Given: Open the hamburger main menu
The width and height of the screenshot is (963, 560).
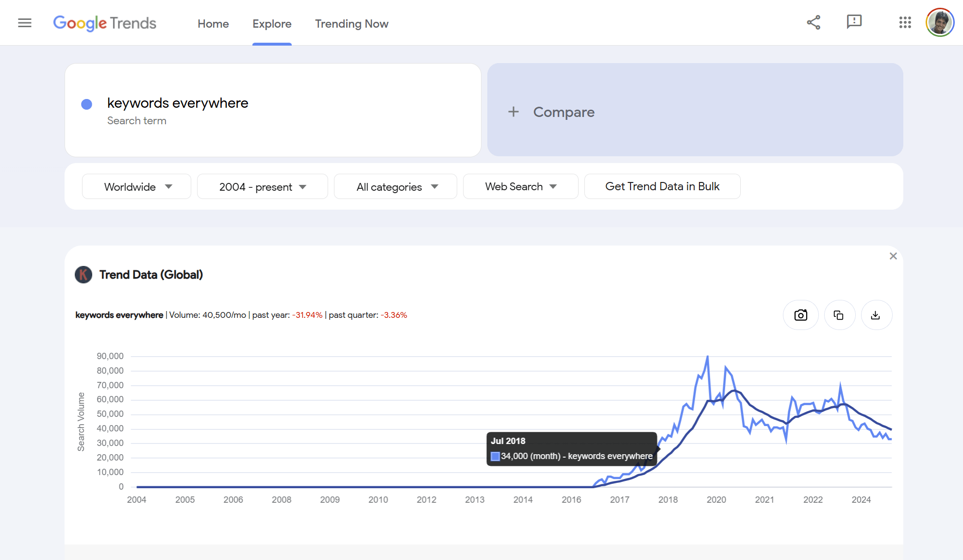Looking at the screenshot, I should [25, 23].
